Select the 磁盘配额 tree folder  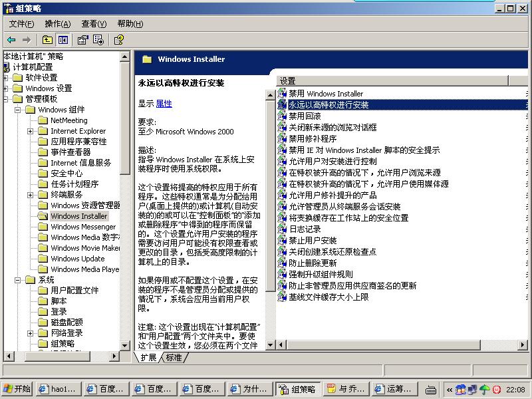tap(66, 322)
